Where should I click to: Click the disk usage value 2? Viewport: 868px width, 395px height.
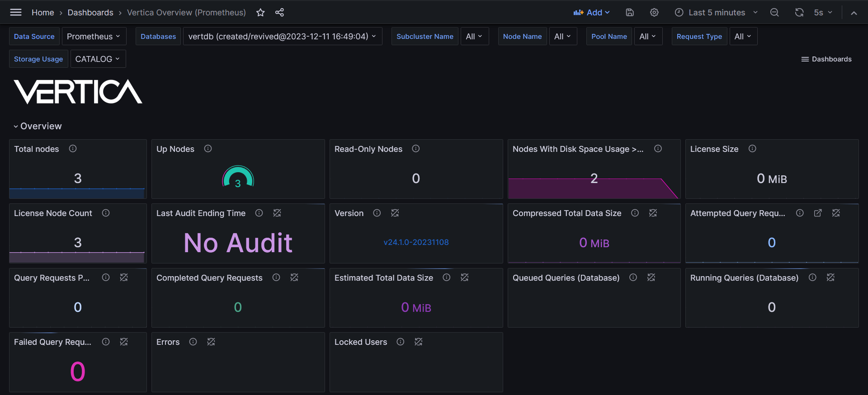pyautogui.click(x=594, y=179)
